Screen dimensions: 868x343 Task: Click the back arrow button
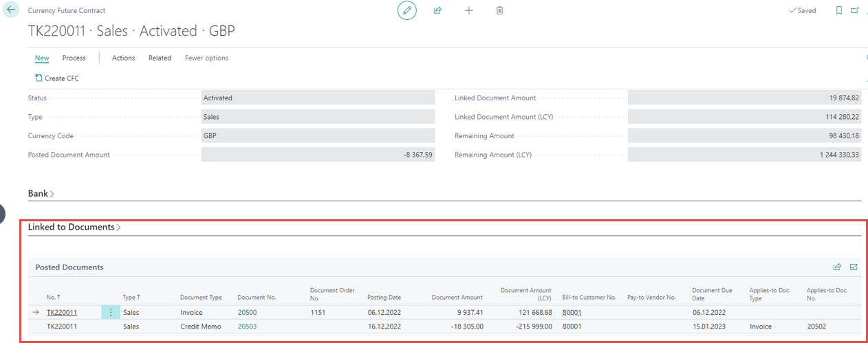(x=11, y=10)
